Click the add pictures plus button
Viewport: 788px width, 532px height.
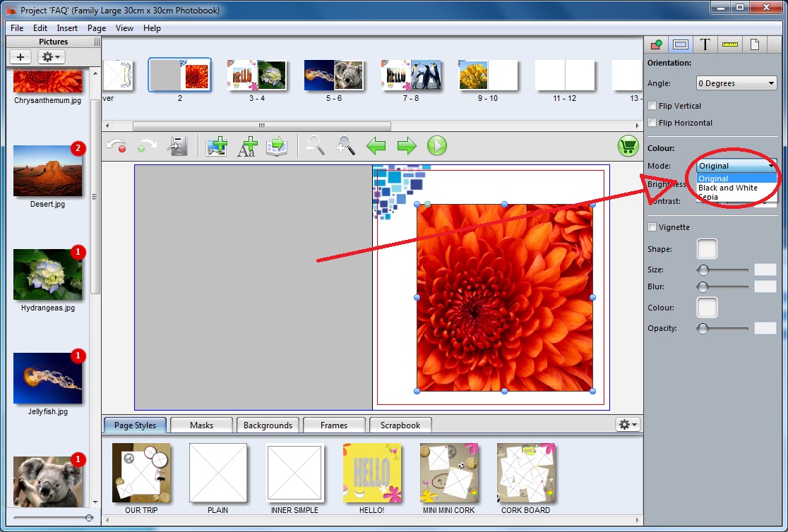point(20,57)
